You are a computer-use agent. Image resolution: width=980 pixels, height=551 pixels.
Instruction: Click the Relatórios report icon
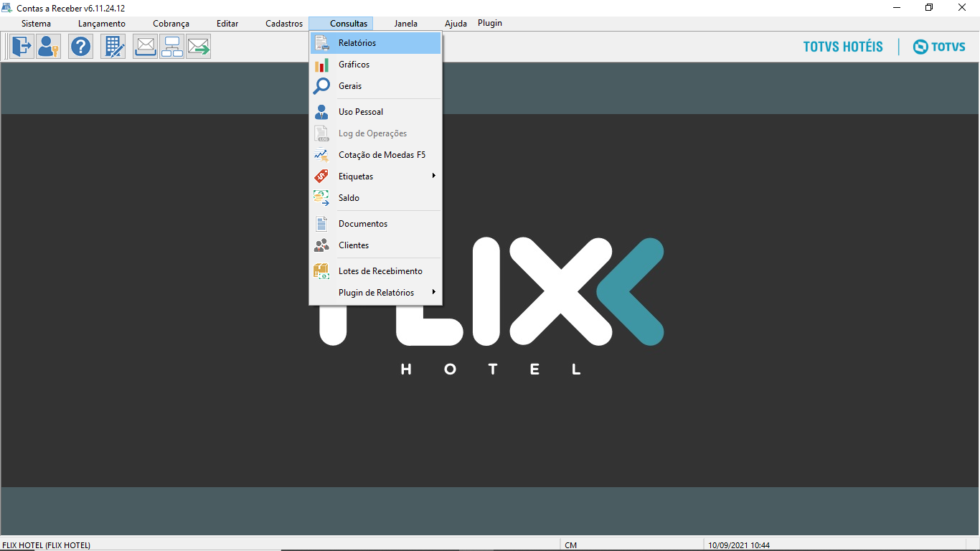pos(321,43)
